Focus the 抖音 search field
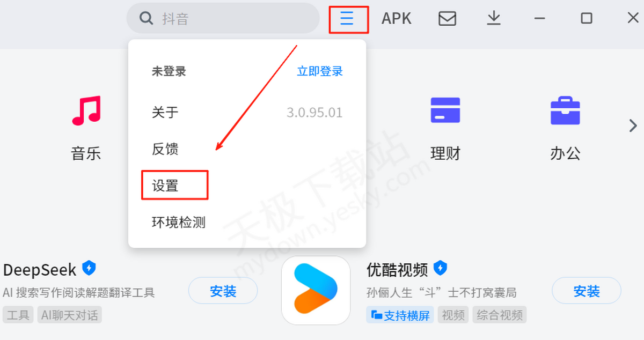This screenshot has width=644, height=340. 223,18
